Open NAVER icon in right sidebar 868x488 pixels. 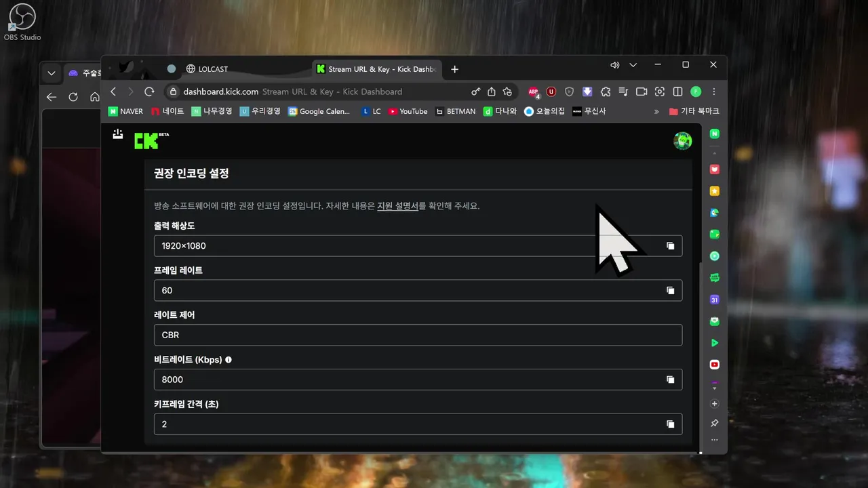tap(714, 134)
